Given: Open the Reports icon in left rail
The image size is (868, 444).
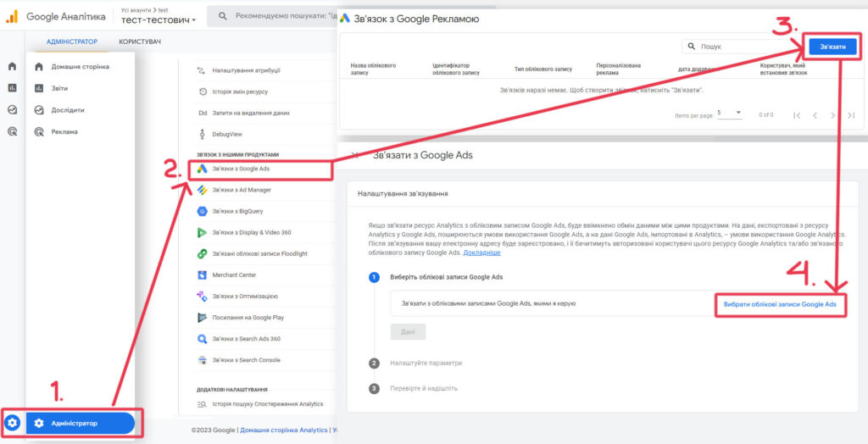Looking at the screenshot, I should click(12, 87).
